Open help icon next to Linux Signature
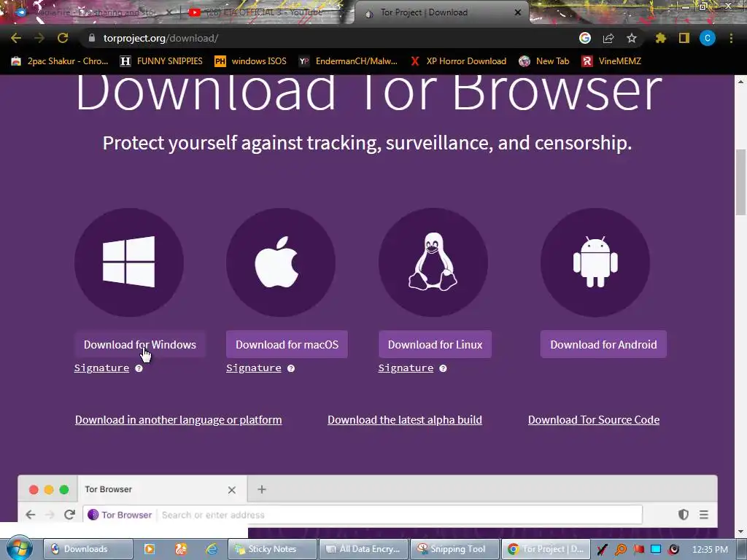The image size is (747, 560). point(443,368)
